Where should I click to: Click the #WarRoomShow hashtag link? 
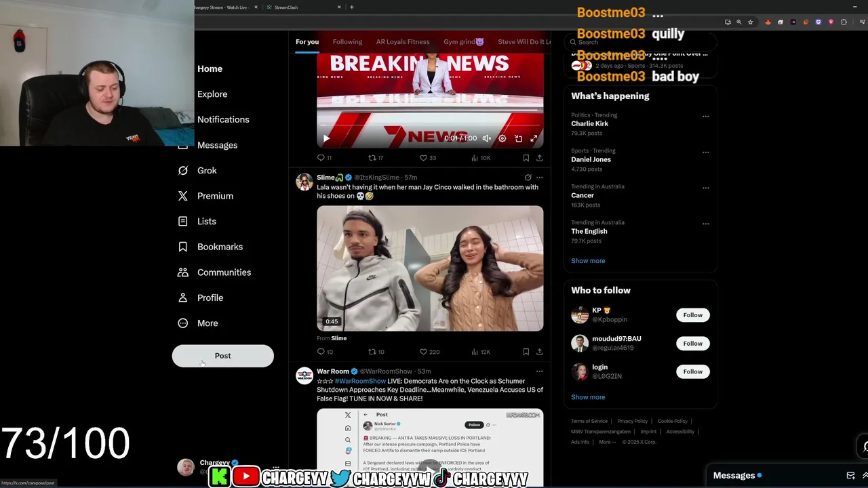click(360, 381)
